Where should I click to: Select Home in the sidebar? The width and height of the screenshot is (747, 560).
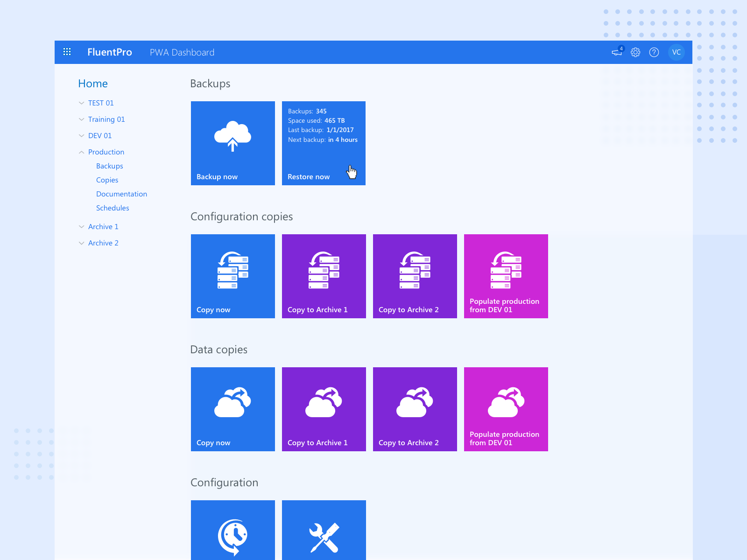[93, 84]
